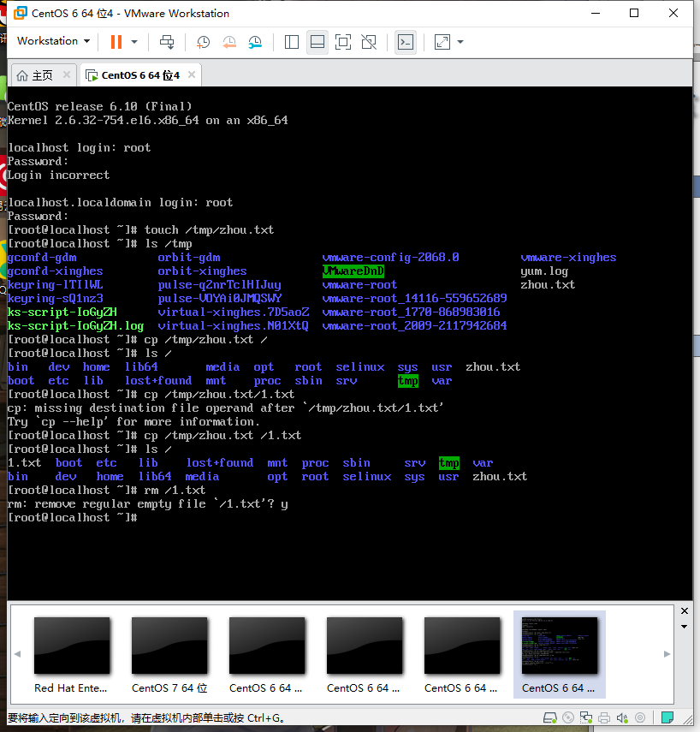Toggle the library sidebar panel

[292, 42]
